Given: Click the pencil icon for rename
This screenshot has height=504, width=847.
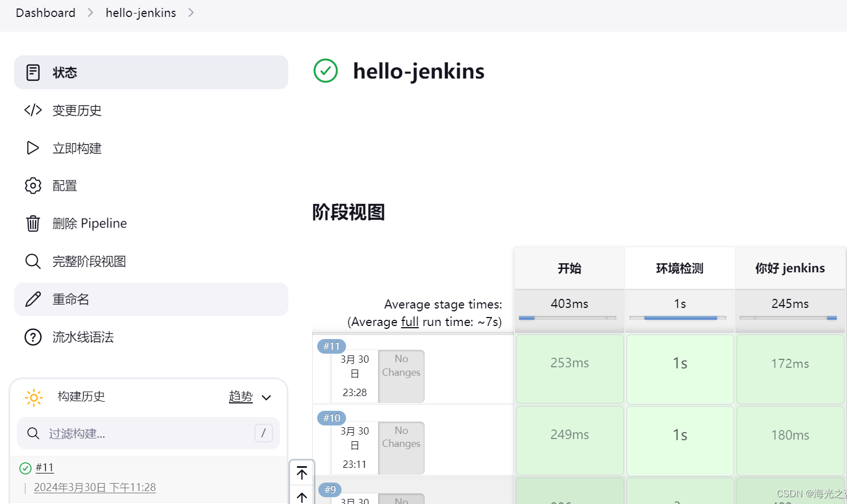Looking at the screenshot, I should click(33, 299).
